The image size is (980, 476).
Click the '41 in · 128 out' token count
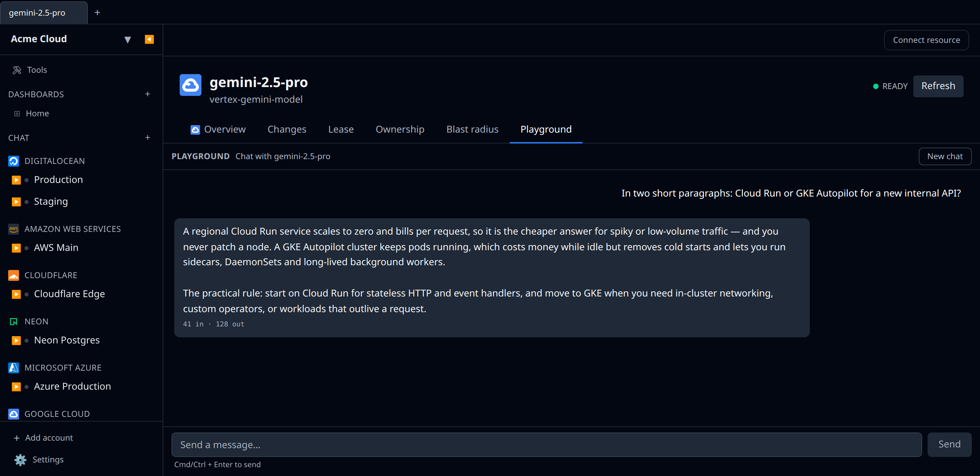213,324
